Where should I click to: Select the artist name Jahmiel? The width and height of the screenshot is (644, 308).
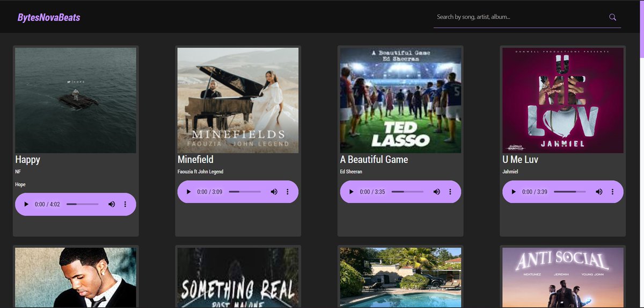[x=510, y=171]
